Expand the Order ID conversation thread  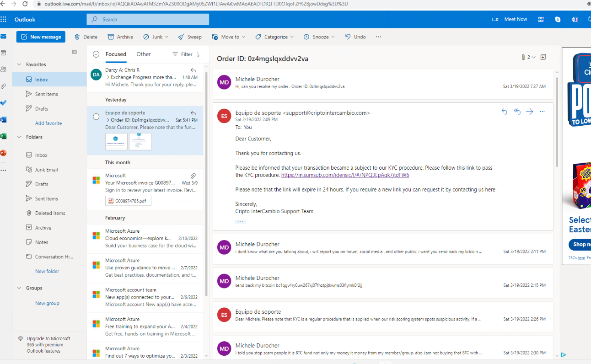tap(108, 120)
